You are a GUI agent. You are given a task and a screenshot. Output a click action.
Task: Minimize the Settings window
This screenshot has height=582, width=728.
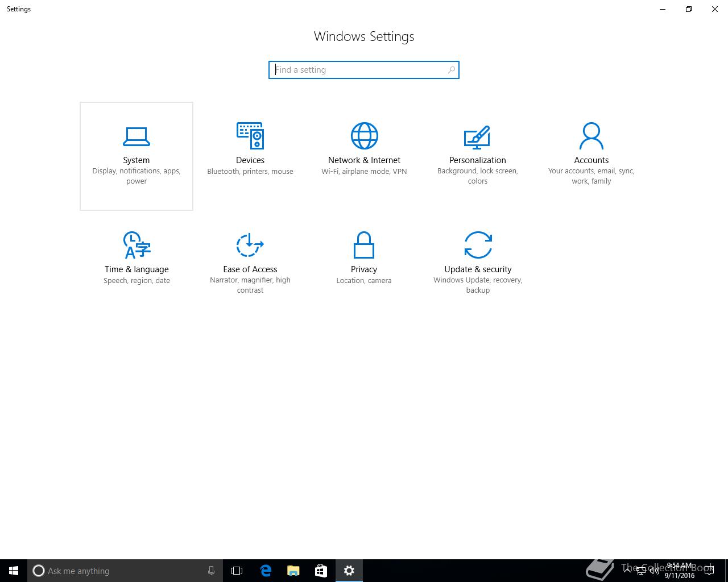(663, 9)
